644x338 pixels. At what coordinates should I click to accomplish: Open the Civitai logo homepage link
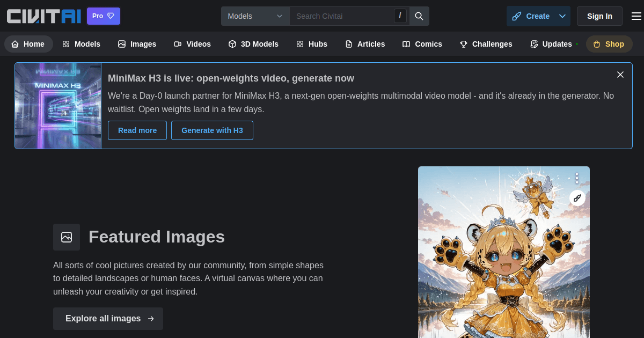pyautogui.click(x=45, y=16)
